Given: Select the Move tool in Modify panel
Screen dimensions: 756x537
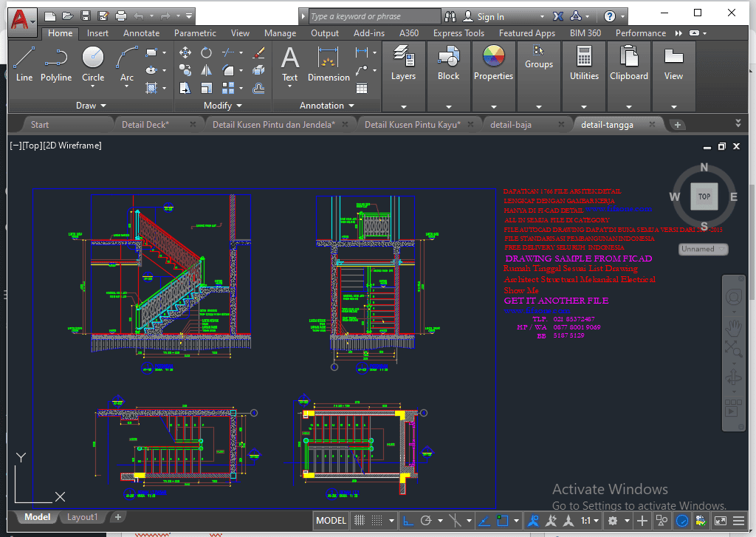Looking at the screenshot, I should pos(185,52).
